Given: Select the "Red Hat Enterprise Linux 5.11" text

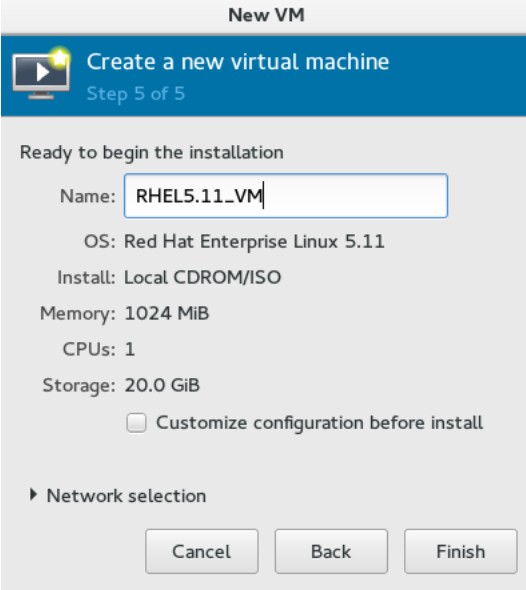Looking at the screenshot, I should pos(254,242).
